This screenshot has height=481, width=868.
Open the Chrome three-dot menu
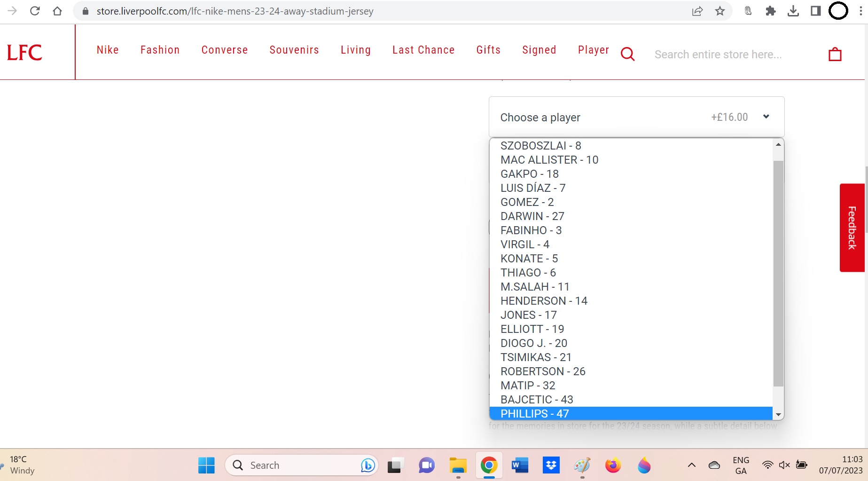[861, 11]
